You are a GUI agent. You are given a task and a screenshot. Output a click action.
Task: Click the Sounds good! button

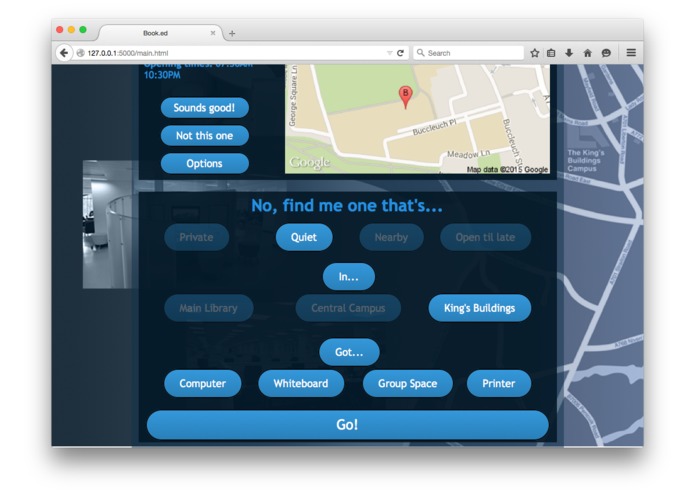tap(204, 108)
